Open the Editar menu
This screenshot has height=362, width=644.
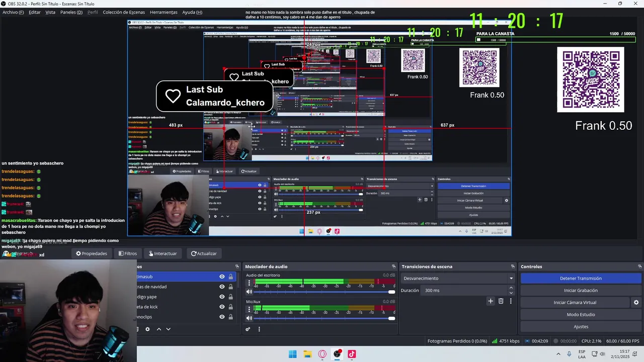[35, 12]
